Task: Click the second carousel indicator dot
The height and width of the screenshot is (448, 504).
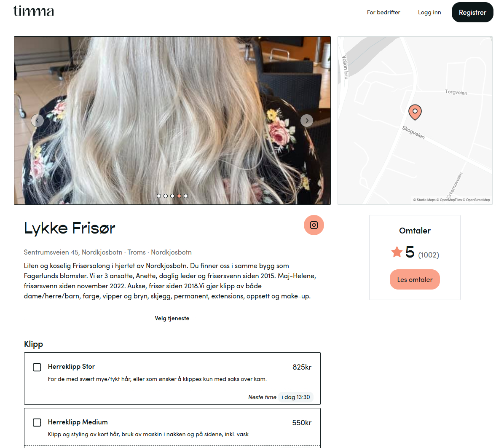Action: pos(166,196)
